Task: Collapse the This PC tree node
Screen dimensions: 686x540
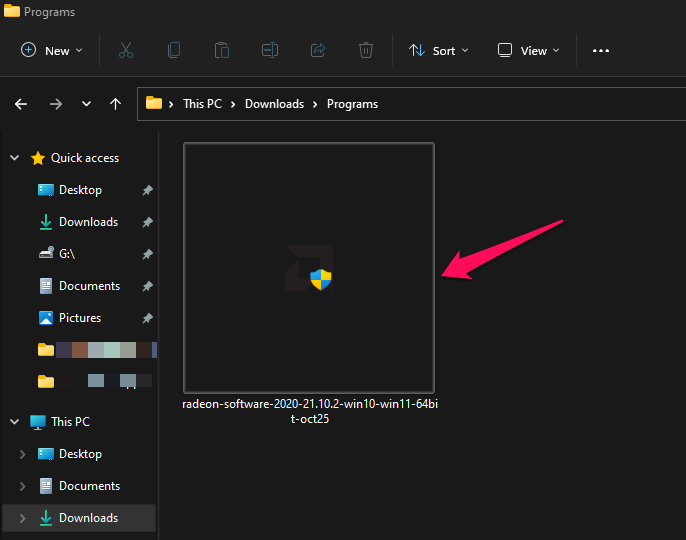Action: 14,422
